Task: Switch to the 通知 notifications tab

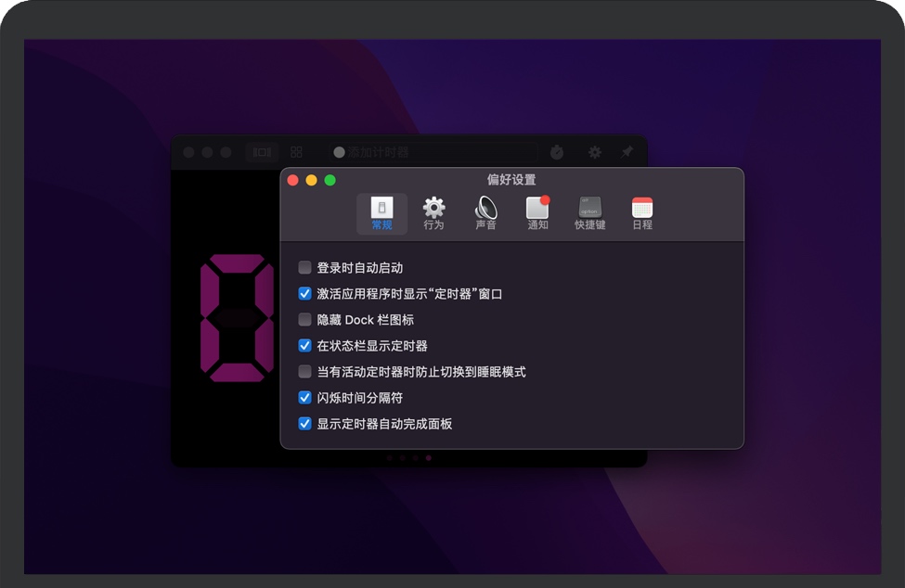Action: click(537, 214)
